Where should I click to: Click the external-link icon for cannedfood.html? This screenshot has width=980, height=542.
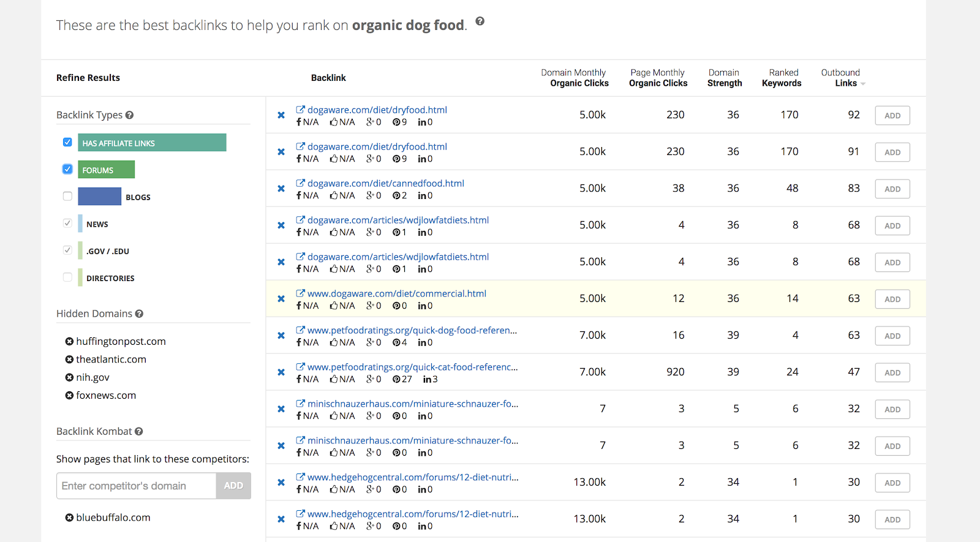[300, 183]
